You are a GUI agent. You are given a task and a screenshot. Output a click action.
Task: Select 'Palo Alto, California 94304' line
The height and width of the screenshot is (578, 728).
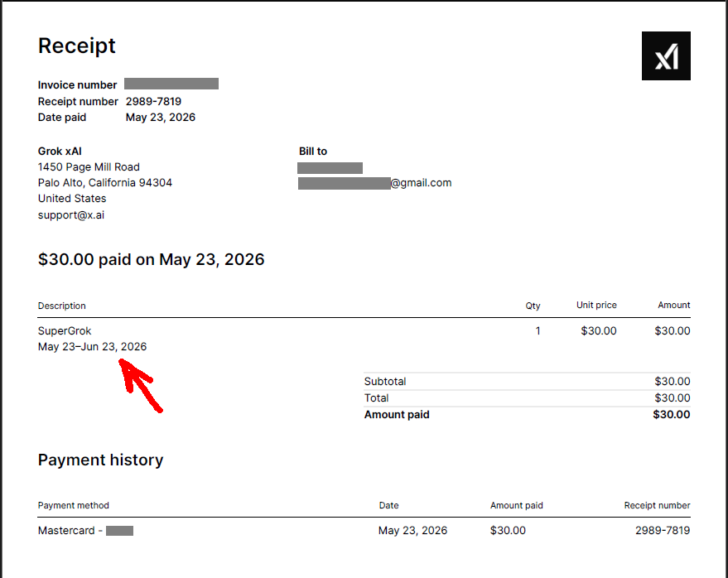105,183
